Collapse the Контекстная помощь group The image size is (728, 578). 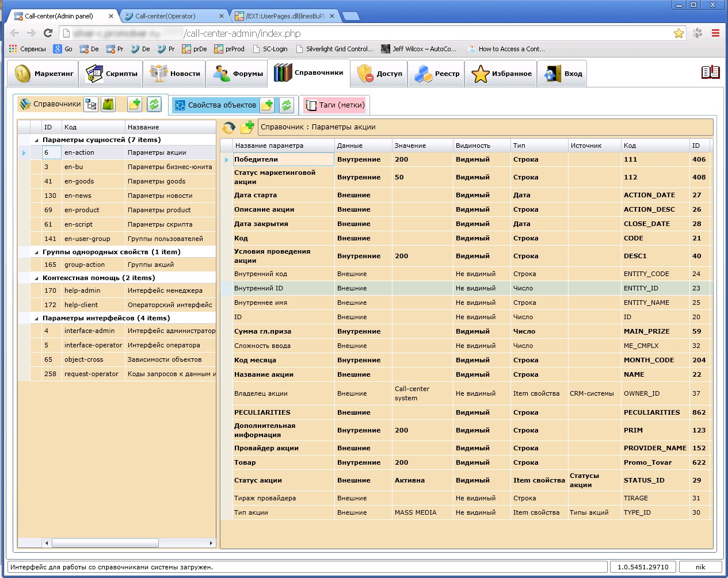pyautogui.click(x=37, y=278)
